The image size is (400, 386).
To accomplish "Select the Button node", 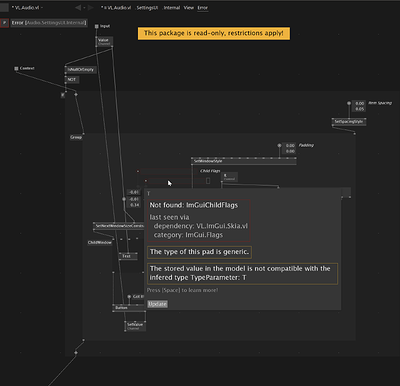I will tap(129, 308).
